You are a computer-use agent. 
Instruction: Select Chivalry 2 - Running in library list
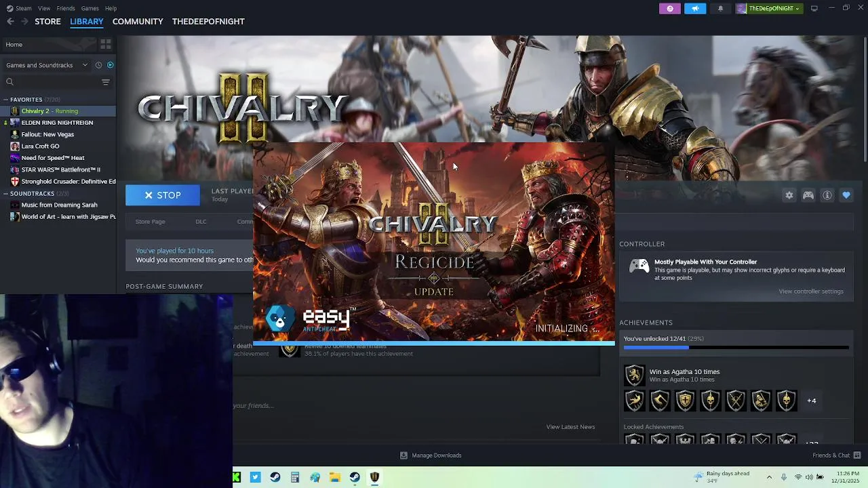pos(58,111)
